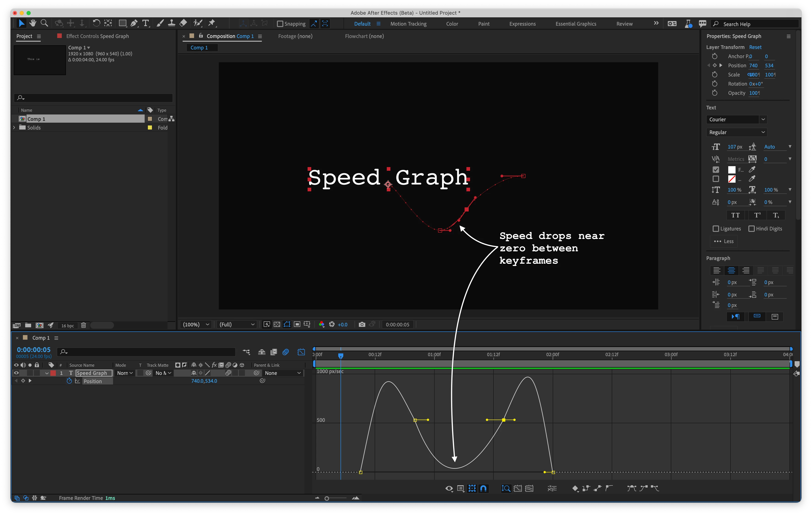Click the Rectangle shape tool

click(x=122, y=23)
